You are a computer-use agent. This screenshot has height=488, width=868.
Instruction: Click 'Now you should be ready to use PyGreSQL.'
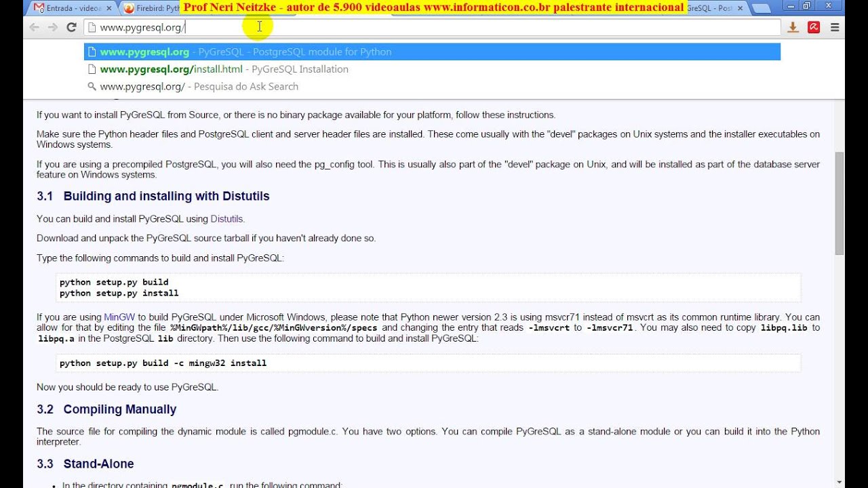tap(127, 387)
